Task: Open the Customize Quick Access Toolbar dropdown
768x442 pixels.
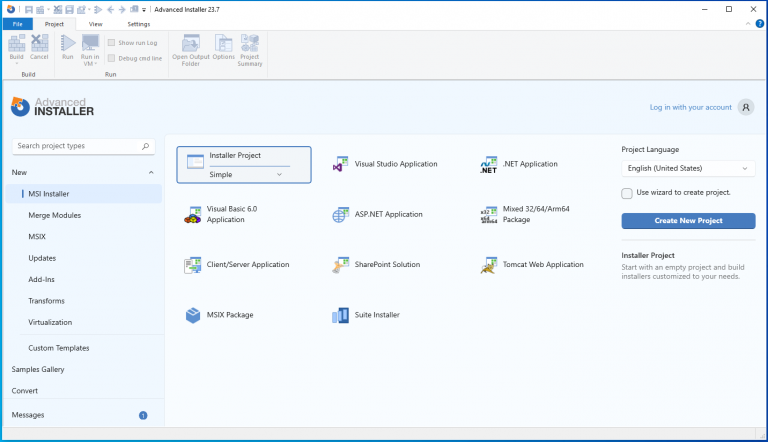Action: [x=144, y=10]
